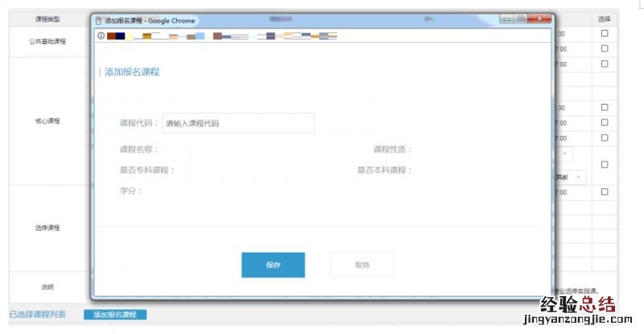Tick the checkbox beside the two dropdowns
Image resolution: width=644 pixels, height=334 pixels.
pyautogui.click(x=605, y=164)
